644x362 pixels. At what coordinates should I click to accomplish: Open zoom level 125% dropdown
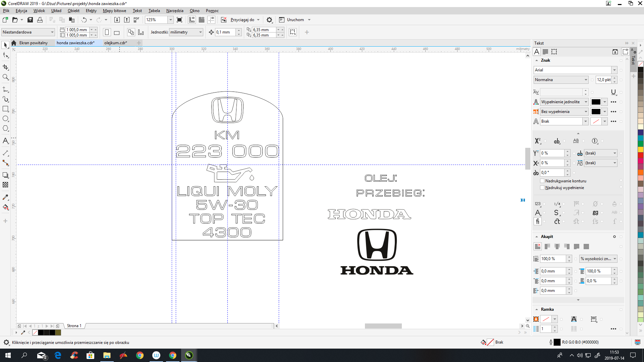[x=170, y=20]
